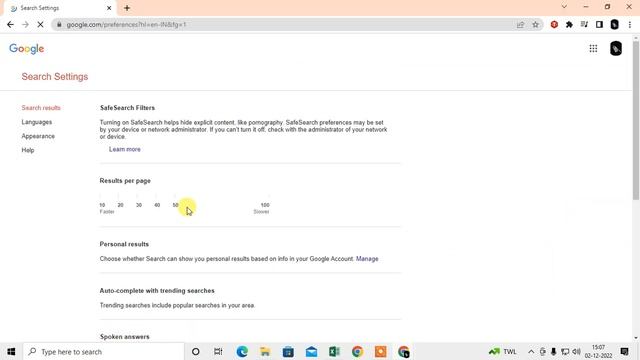Open the Google apps grid
Image resolution: width=640 pixels, height=360 pixels.
pos(593,49)
